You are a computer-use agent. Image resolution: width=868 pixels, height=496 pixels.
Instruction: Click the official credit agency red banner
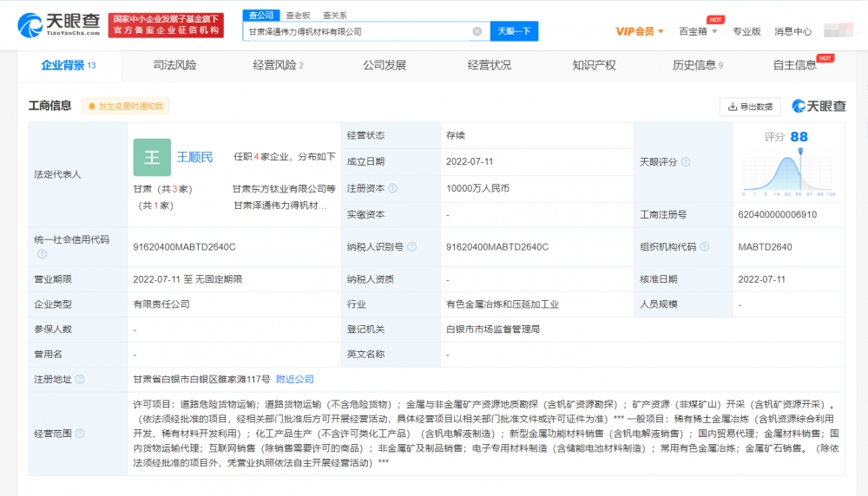[x=166, y=25]
